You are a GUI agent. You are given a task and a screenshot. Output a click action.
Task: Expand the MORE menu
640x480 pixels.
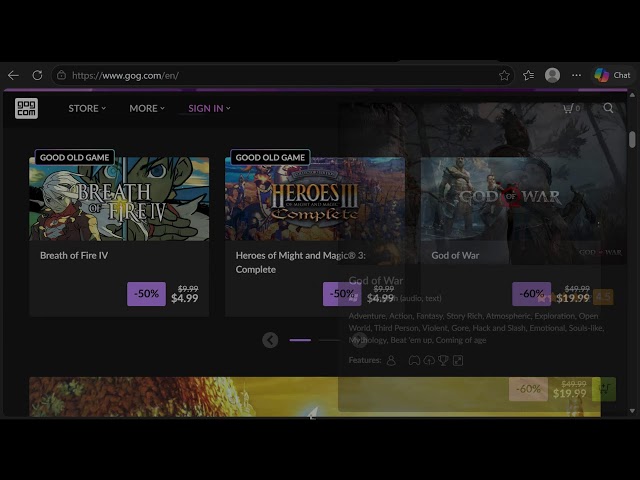pos(147,108)
